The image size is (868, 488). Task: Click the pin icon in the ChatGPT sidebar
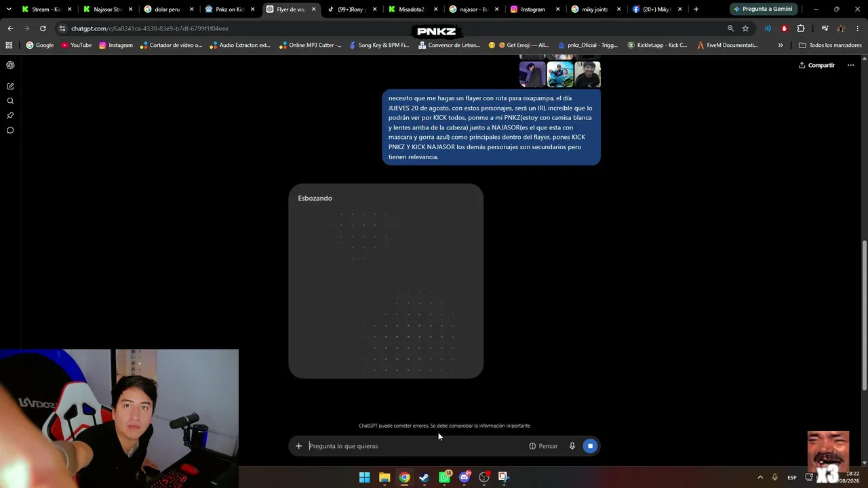click(x=10, y=116)
